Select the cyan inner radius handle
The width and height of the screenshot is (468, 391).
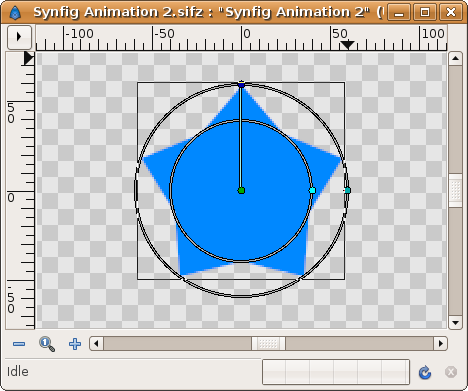pos(312,190)
